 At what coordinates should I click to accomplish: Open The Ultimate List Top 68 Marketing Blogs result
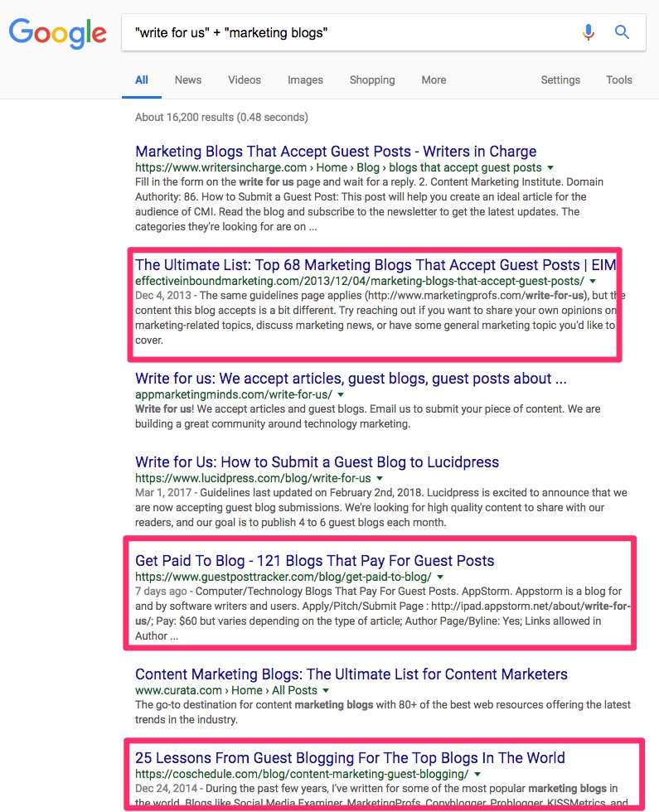click(376, 264)
